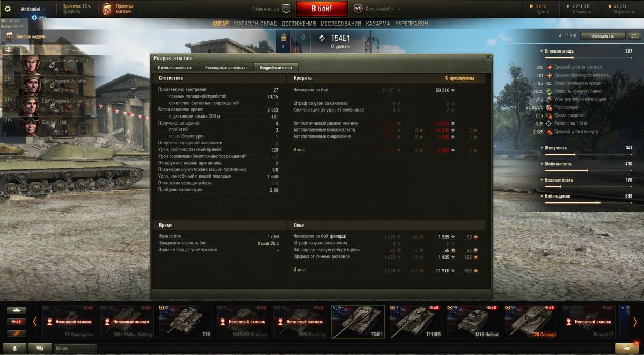The image size is (644, 355).
Task: Toggle the x5 bonus carousel filter
Action: pyautogui.click(x=17, y=322)
